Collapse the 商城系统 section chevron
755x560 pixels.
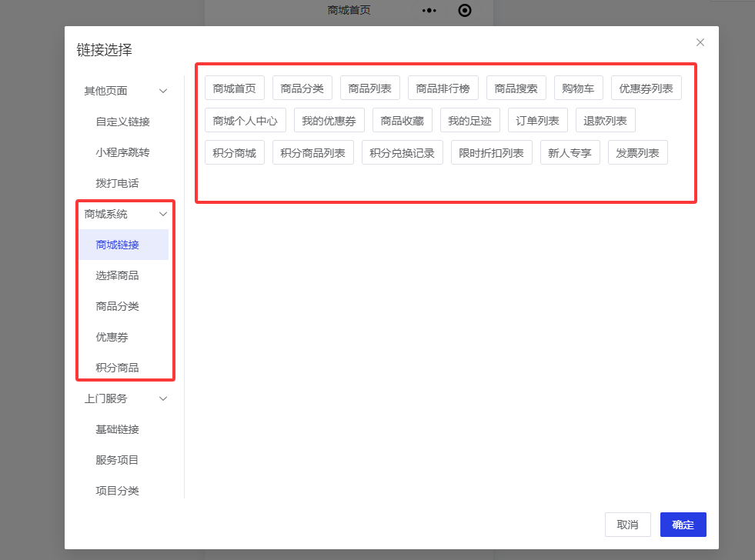(x=162, y=214)
